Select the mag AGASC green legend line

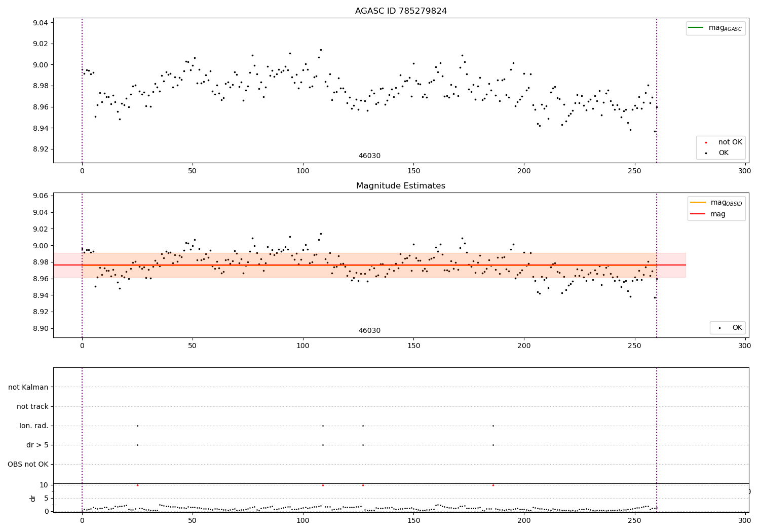pos(696,28)
